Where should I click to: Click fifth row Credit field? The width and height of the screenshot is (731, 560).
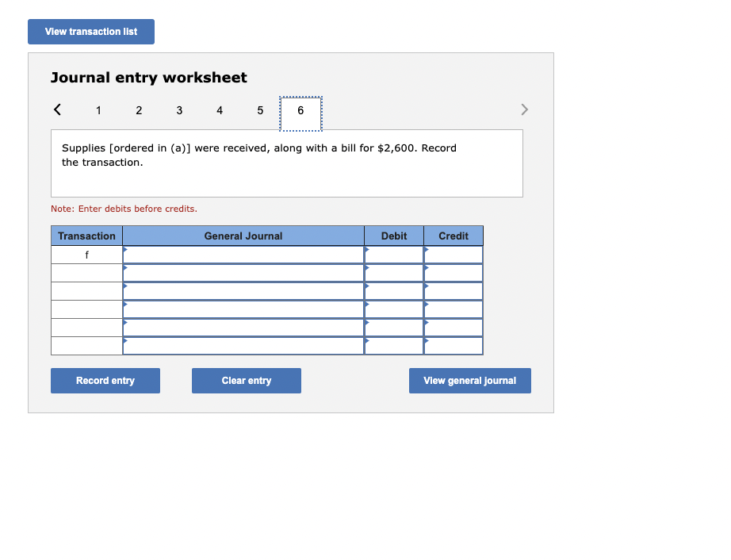(x=454, y=328)
